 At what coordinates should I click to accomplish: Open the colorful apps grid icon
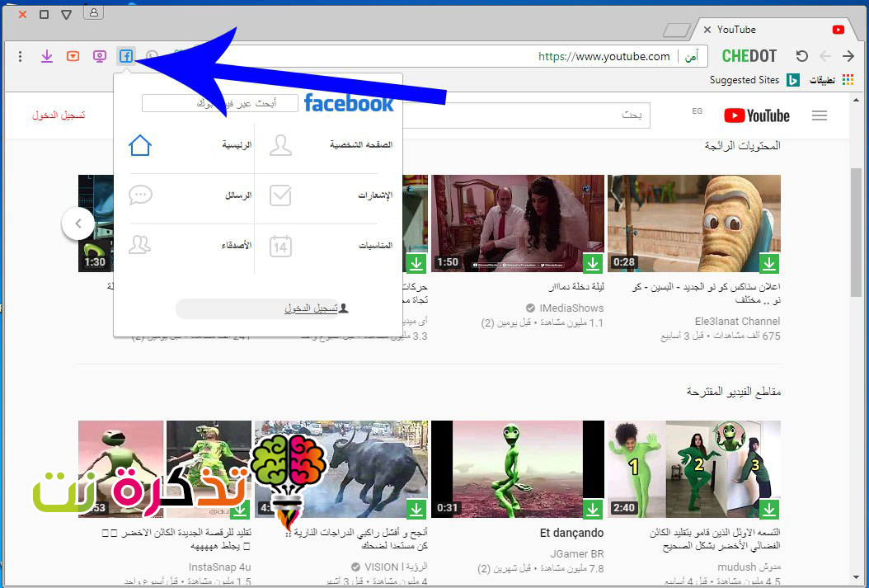coord(848,80)
